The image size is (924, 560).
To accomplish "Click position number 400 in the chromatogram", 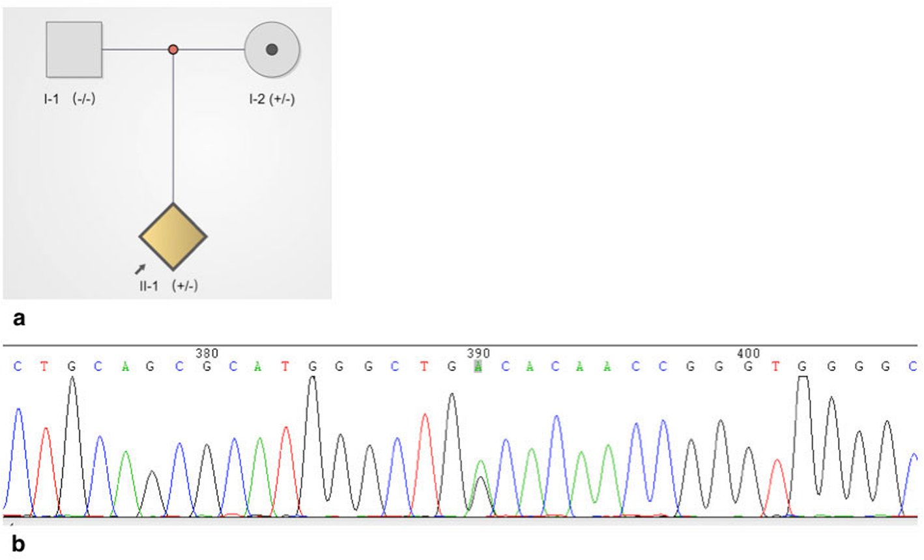I will click(x=748, y=354).
